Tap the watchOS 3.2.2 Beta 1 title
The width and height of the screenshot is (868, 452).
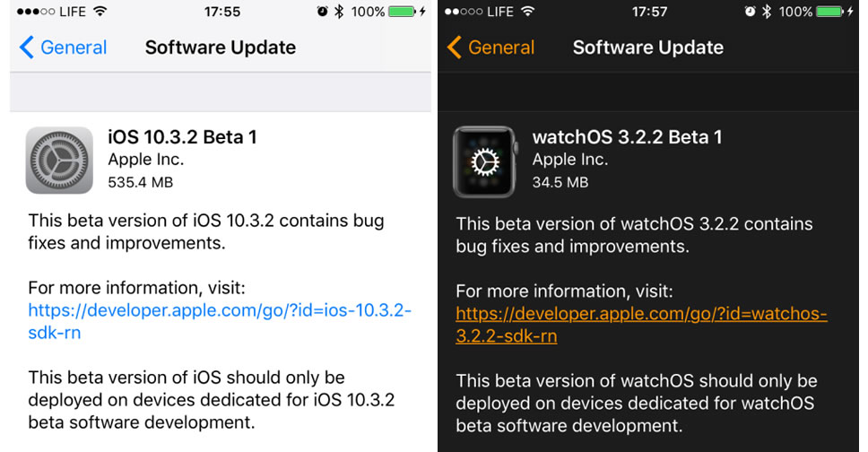[x=627, y=137]
